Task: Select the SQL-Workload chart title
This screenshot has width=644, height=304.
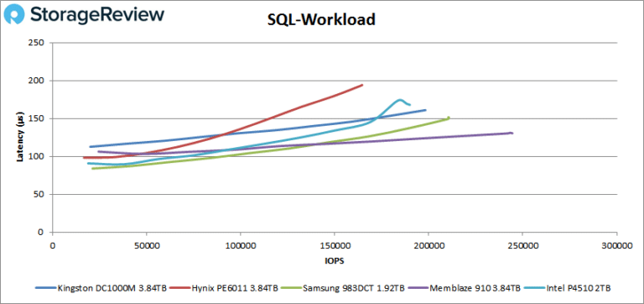Action: [321, 19]
